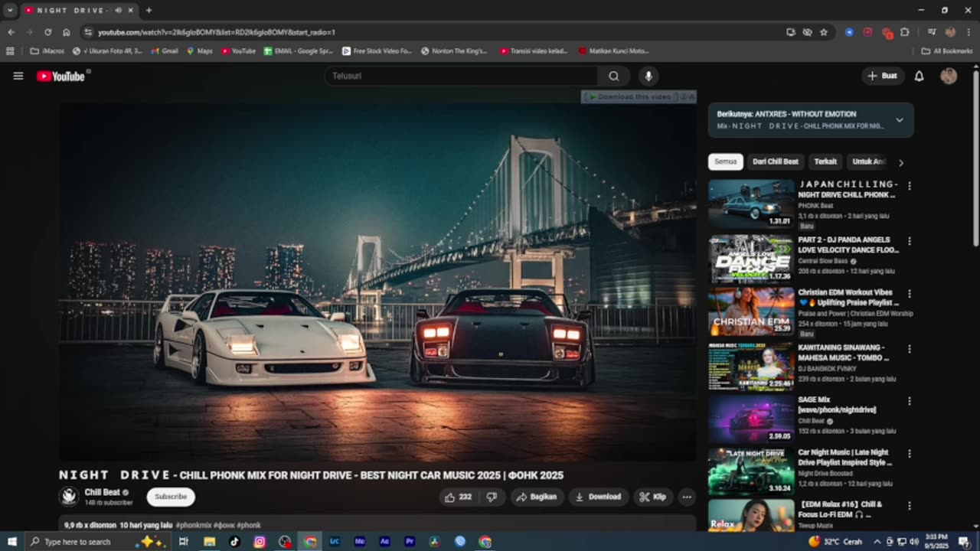Select the Terkait filter chip

[x=825, y=161]
